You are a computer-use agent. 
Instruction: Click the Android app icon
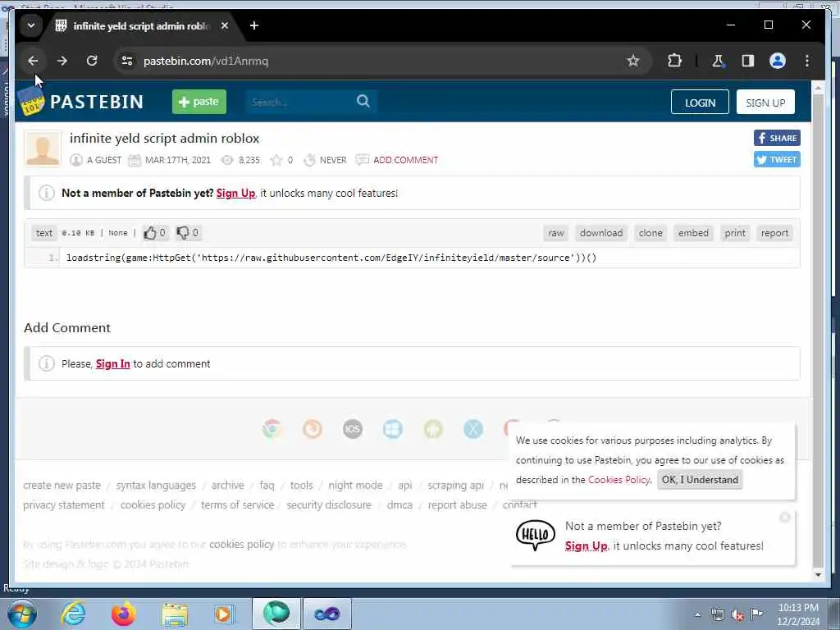click(x=433, y=429)
